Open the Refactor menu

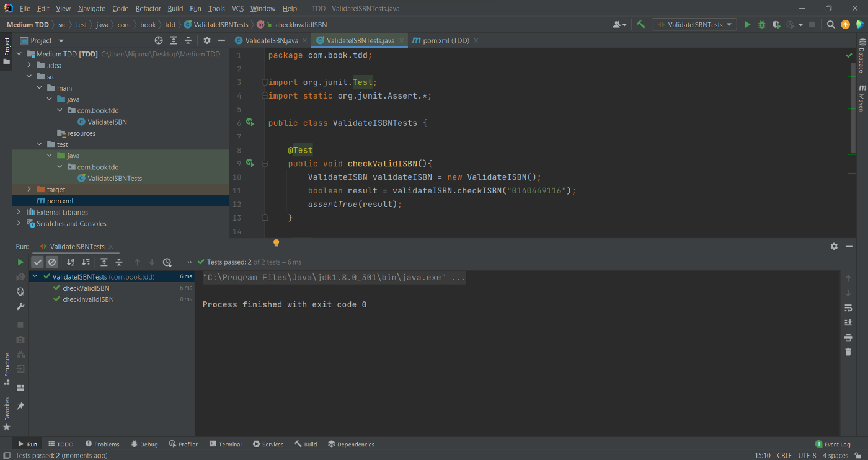pyautogui.click(x=148, y=9)
